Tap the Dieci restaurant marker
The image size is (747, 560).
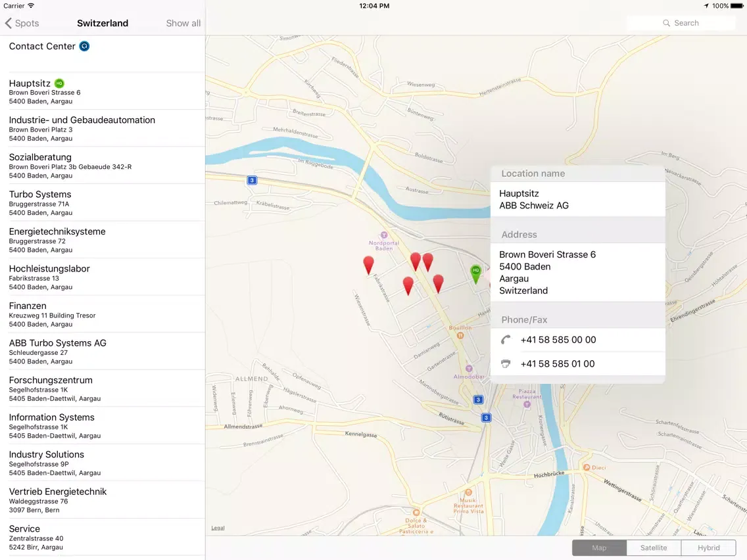coord(587,467)
